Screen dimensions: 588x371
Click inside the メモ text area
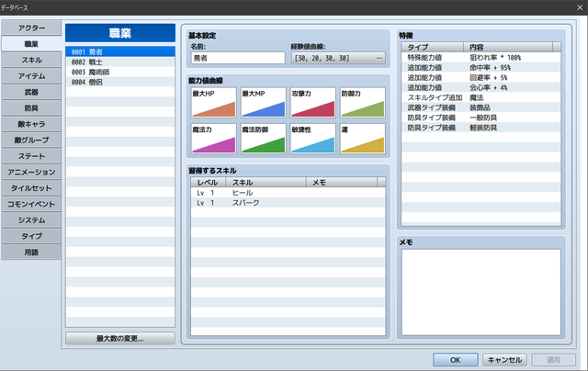pos(481,292)
